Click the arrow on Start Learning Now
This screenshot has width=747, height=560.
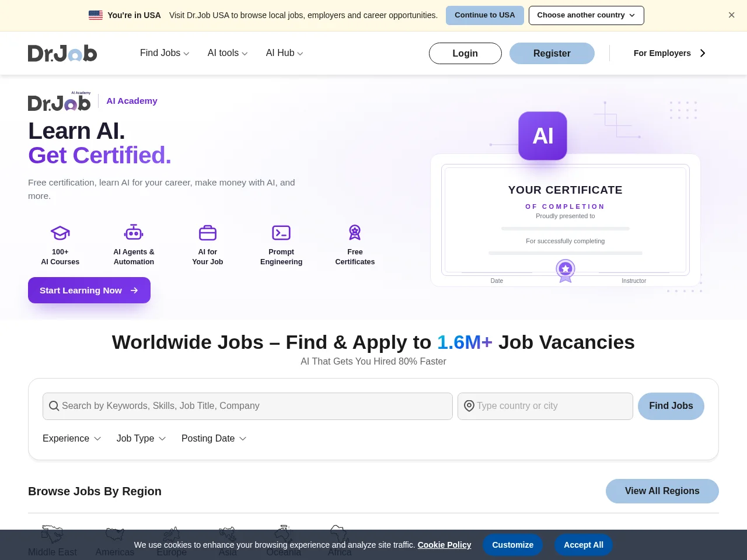pyautogui.click(x=134, y=290)
